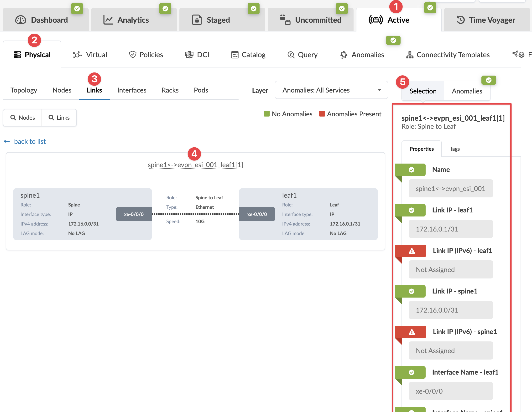Click the green check badge beside the Name property

point(411,170)
